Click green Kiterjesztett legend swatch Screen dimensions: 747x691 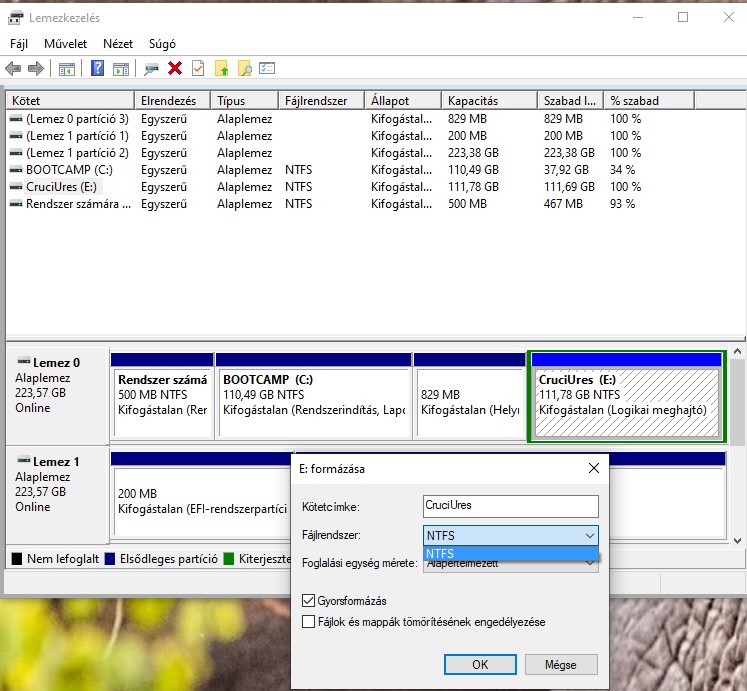pos(229,559)
